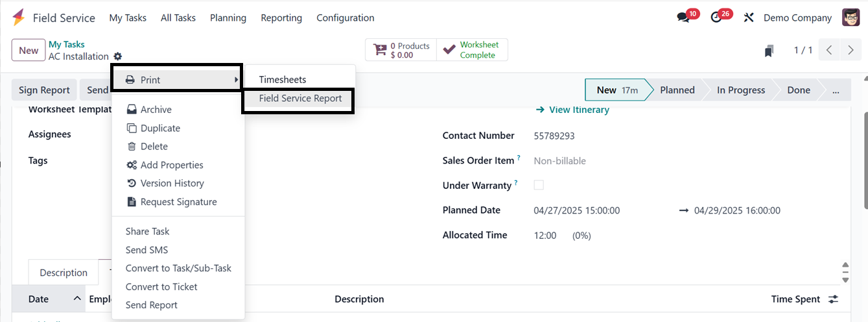Toggle the Under Warranty checkbox
Screen dimensions: 868x322
(x=539, y=185)
